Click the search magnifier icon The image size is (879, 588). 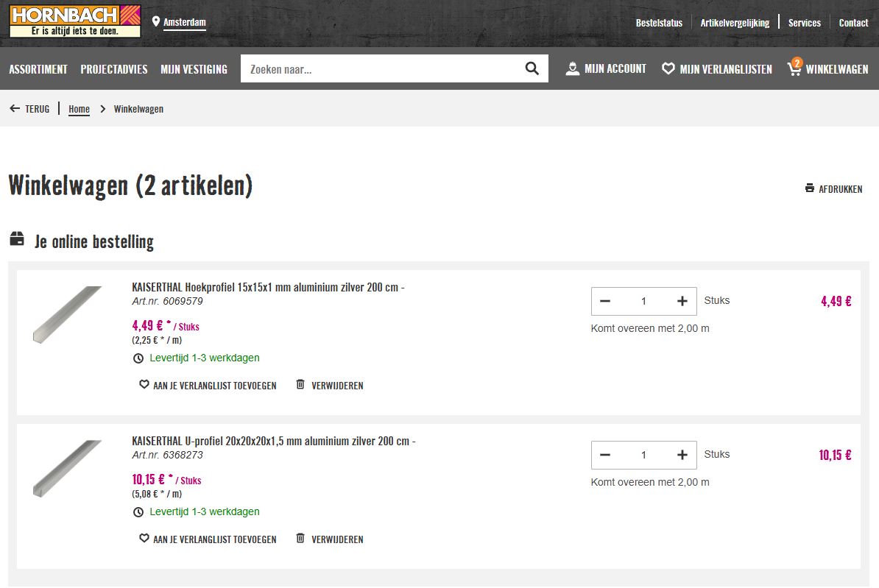point(532,68)
